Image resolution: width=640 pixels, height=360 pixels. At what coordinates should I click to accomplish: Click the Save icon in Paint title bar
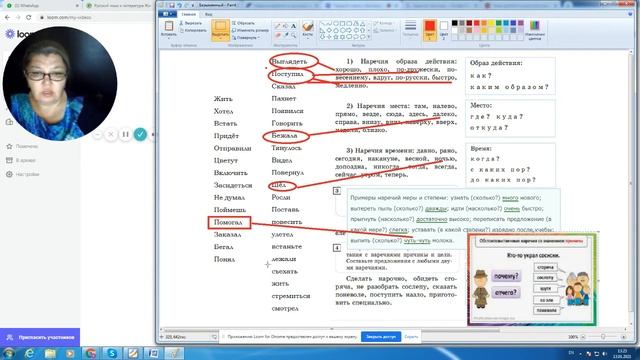click(x=172, y=5)
